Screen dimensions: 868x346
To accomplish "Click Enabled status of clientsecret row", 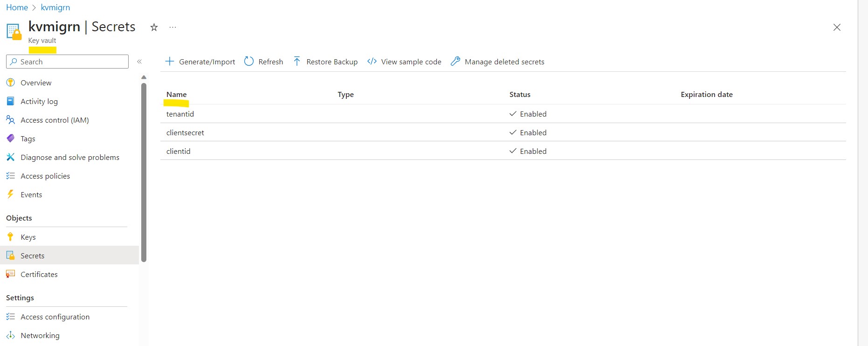I will pos(528,132).
